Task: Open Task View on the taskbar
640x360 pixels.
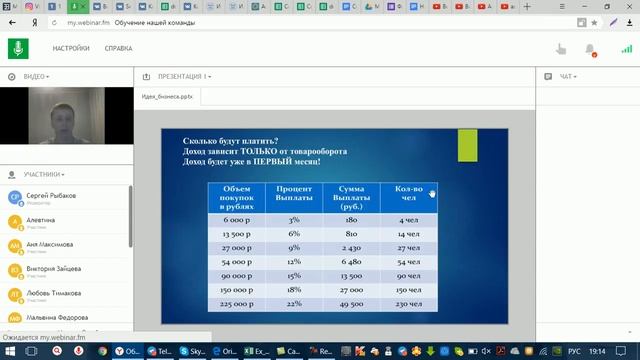Action: (x=31, y=351)
